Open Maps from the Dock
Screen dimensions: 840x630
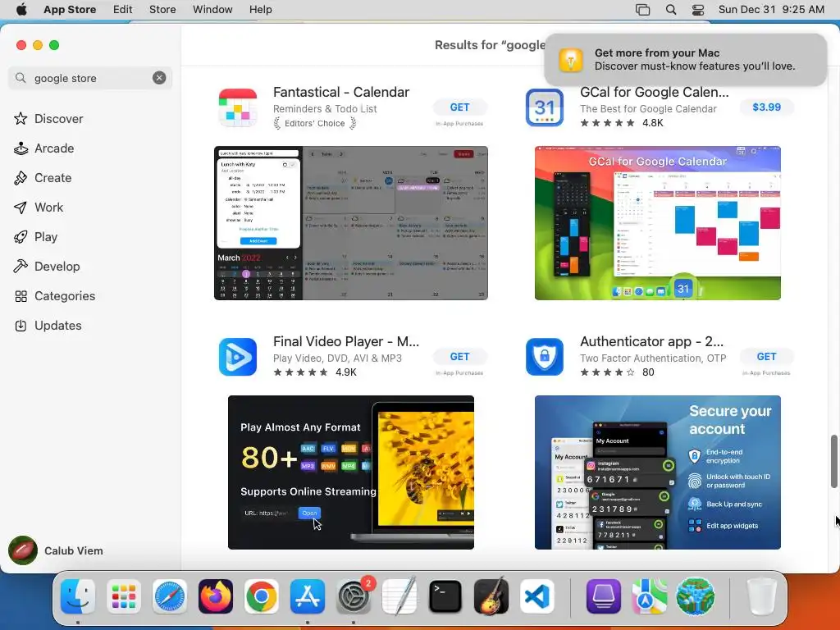pyautogui.click(x=650, y=596)
